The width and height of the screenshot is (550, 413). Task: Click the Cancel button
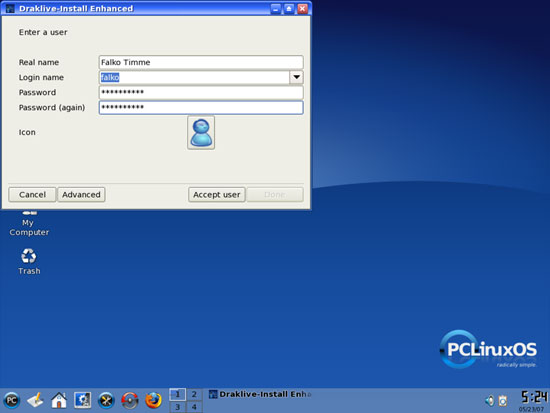32,194
